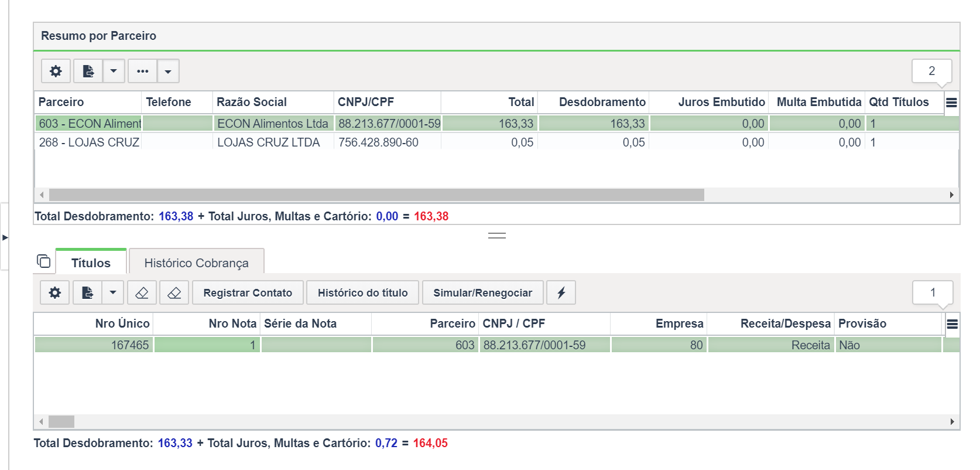980x470 pixels.
Task: Click first eraser icon in Títulos toolbar
Action: tap(142, 292)
